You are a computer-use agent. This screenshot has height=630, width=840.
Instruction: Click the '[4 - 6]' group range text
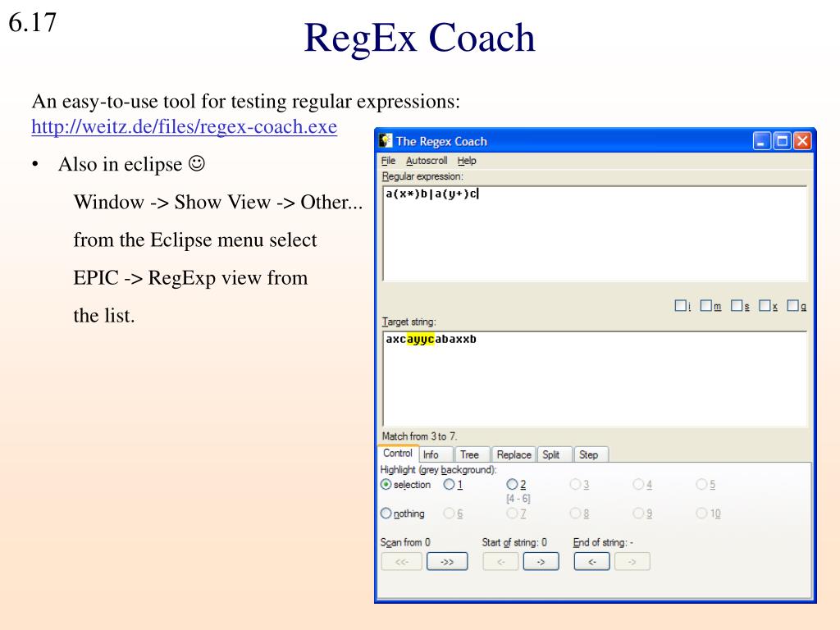pyautogui.click(x=518, y=498)
